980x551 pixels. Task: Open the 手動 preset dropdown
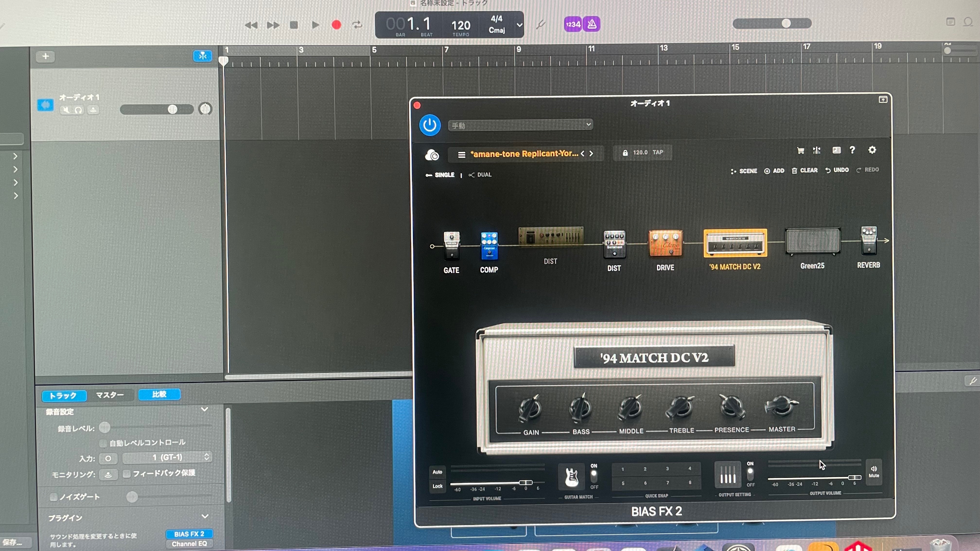tap(520, 125)
